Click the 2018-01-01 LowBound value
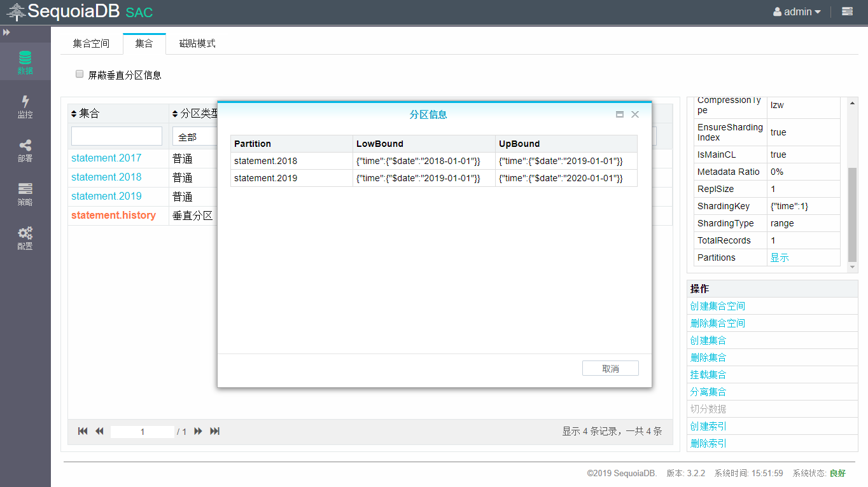The width and height of the screenshot is (868, 487). [x=418, y=161]
